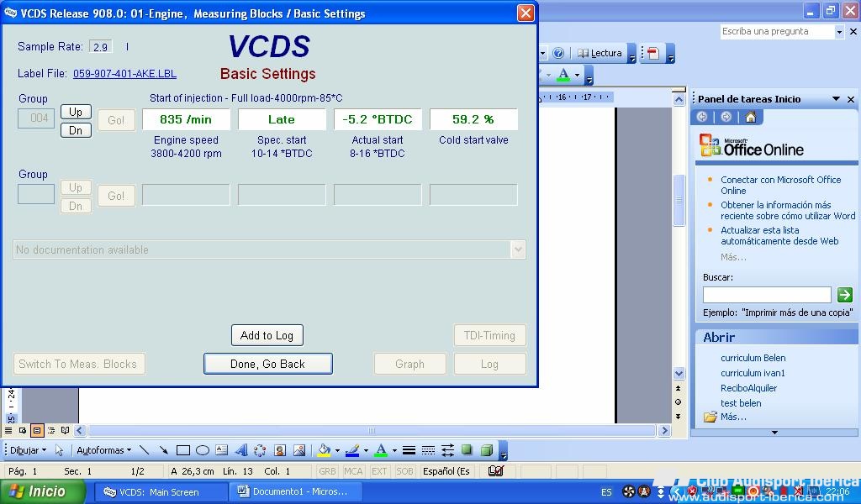This screenshot has height=504, width=861.
Task: Select the rectangle shape tool in Drawing toolbar
Action: [x=182, y=450]
